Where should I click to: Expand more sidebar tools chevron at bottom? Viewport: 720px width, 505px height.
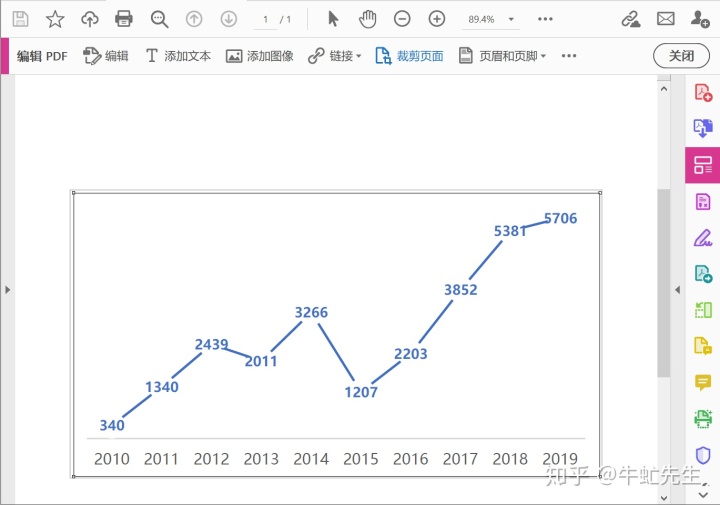pyautogui.click(x=703, y=495)
